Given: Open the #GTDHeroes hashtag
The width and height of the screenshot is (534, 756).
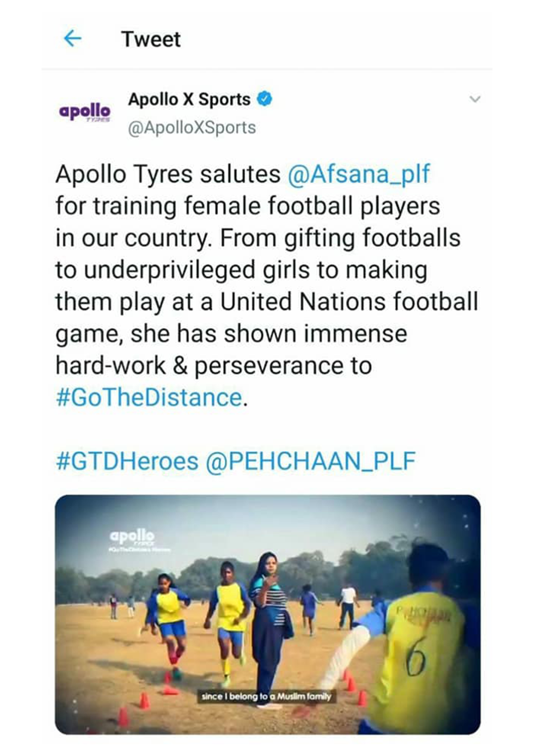Looking at the screenshot, I should coord(127,461).
